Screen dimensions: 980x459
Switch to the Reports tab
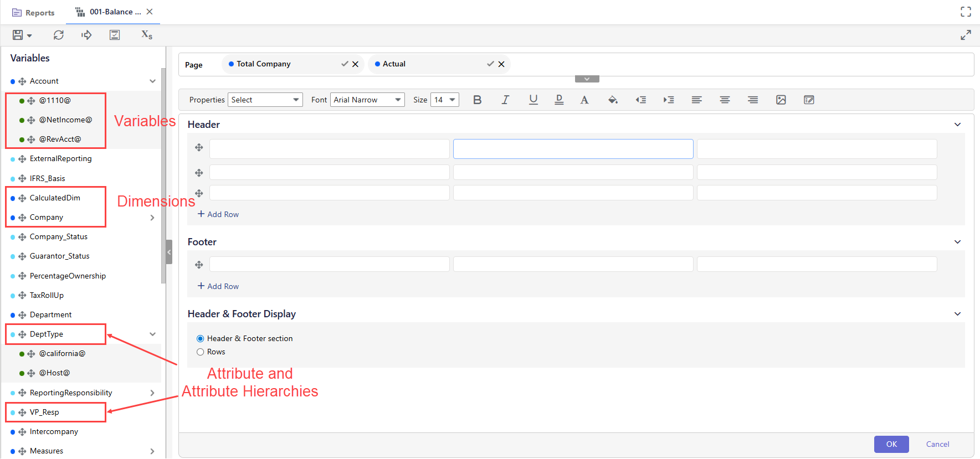coord(34,13)
